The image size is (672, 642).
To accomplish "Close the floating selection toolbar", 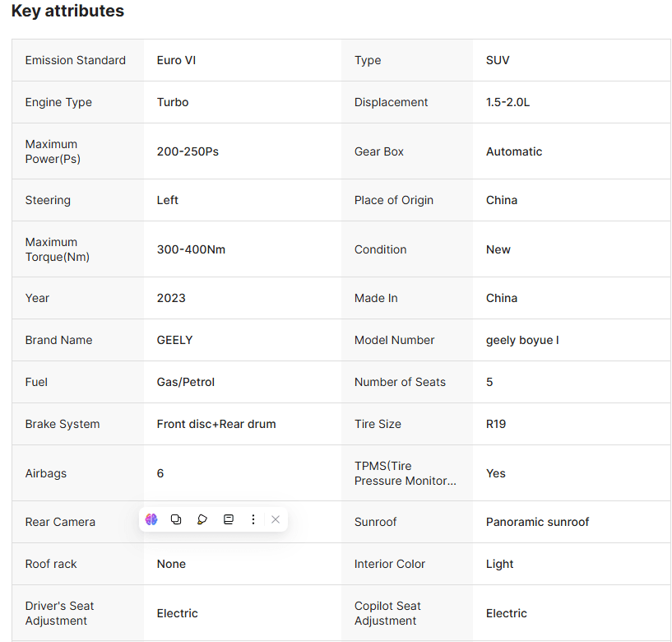I will click(x=276, y=519).
